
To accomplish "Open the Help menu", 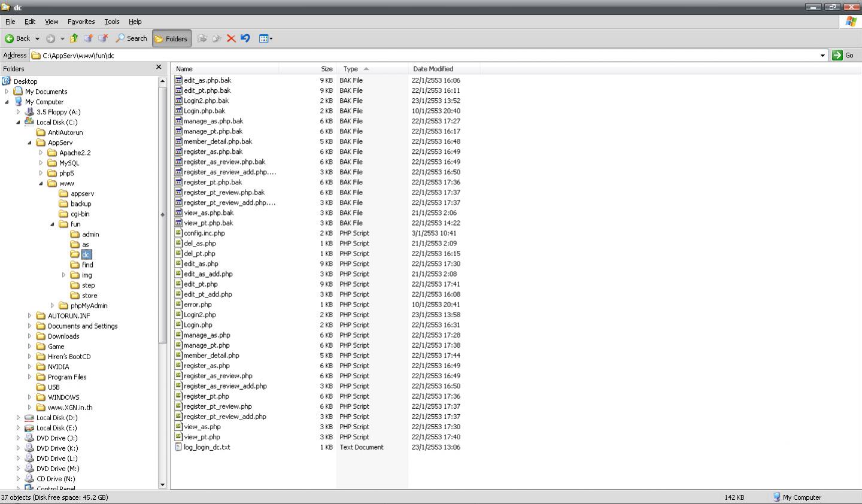I will click(x=135, y=22).
